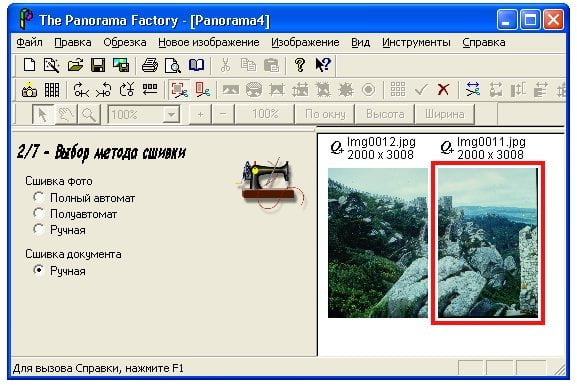Open the blue book help contents icon
Image resolution: width=577 pixels, height=386 pixels.
point(197,65)
